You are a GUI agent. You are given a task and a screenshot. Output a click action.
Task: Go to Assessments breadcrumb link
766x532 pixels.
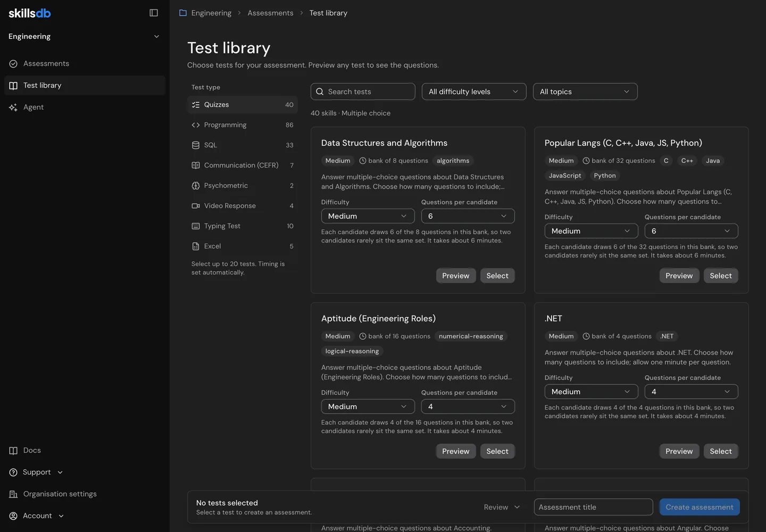pyautogui.click(x=270, y=13)
